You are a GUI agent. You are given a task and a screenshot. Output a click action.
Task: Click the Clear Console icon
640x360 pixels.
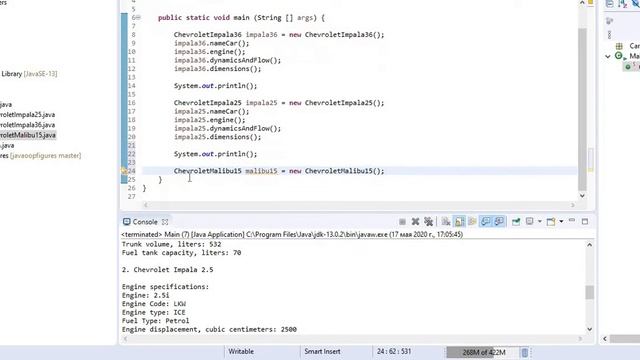(446, 222)
